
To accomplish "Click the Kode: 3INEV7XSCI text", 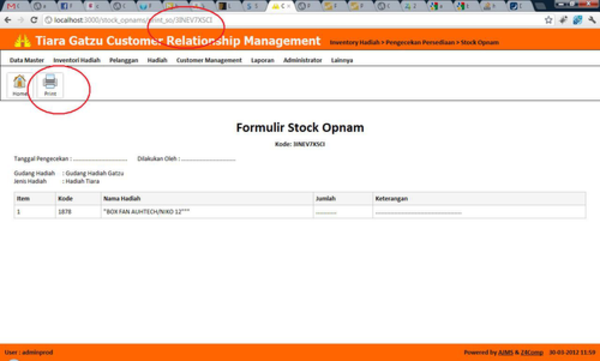I will click(x=300, y=144).
